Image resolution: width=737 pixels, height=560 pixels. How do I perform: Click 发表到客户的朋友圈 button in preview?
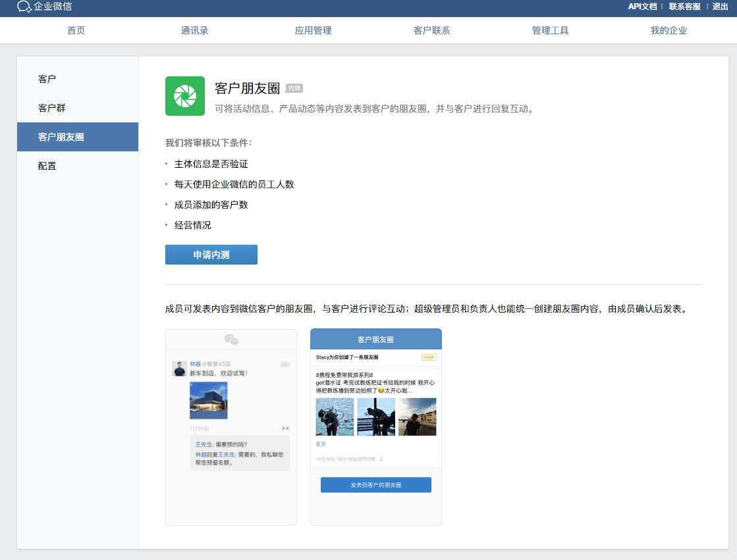[375, 485]
